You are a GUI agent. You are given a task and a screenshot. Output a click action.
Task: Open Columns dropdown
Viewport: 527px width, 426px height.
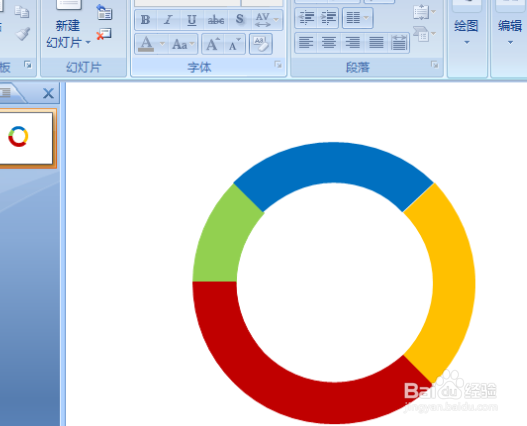click(x=358, y=17)
